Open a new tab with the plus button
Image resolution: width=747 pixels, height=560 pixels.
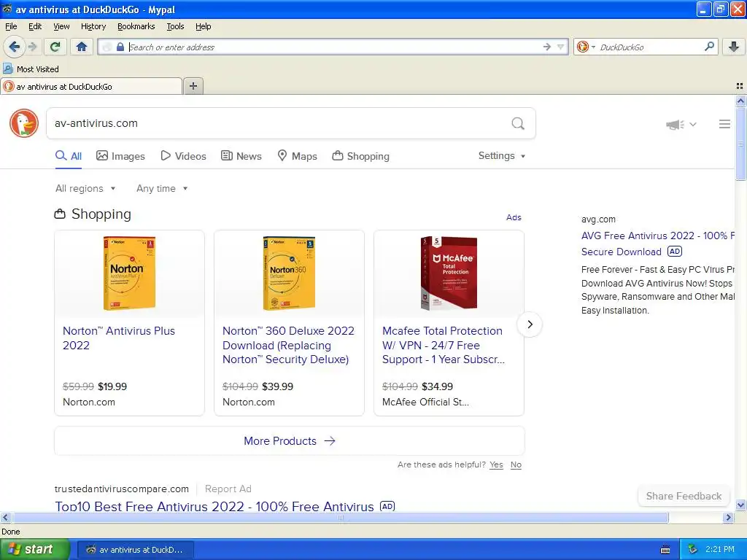[x=193, y=86]
